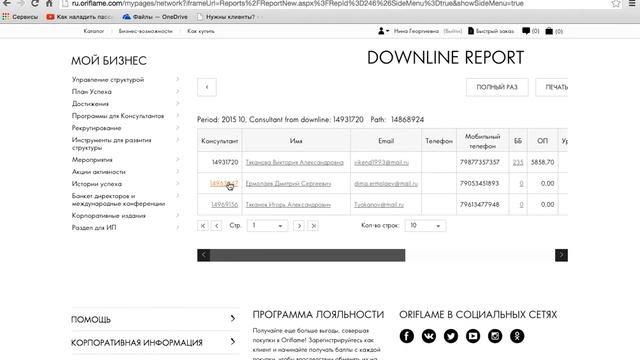Click email link in 14969556 row
This screenshot has width=640, height=360.
tap(379, 204)
